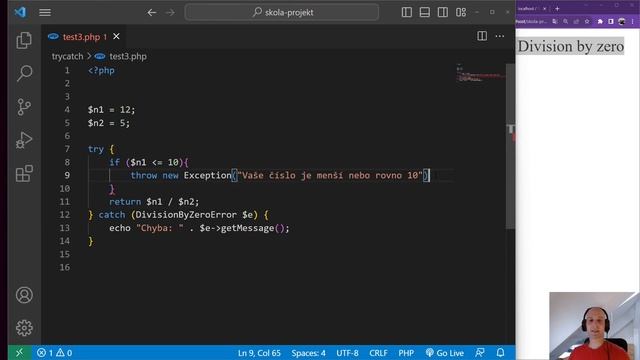Image resolution: width=640 pixels, height=360 pixels.
Task: Click the trycatch breadcrumb folder
Action: [x=67, y=56]
